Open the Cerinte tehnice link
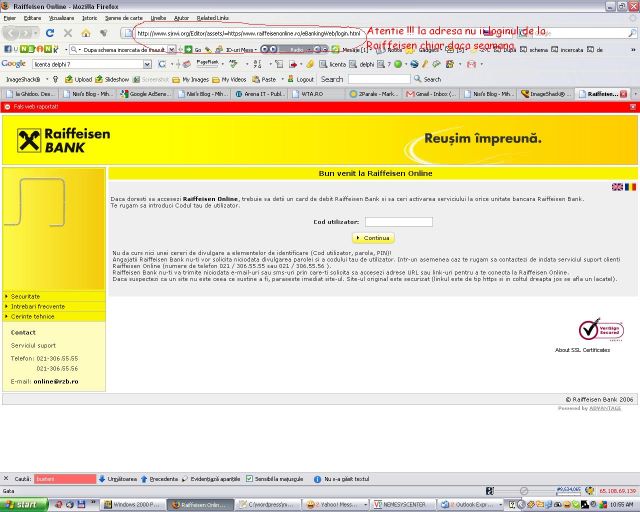 pyautogui.click(x=33, y=316)
